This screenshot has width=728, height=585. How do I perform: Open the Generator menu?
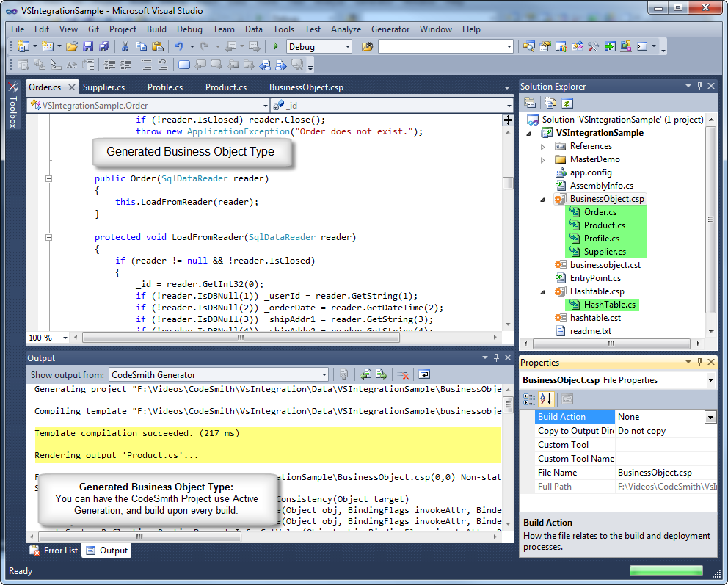coord(390,29)
